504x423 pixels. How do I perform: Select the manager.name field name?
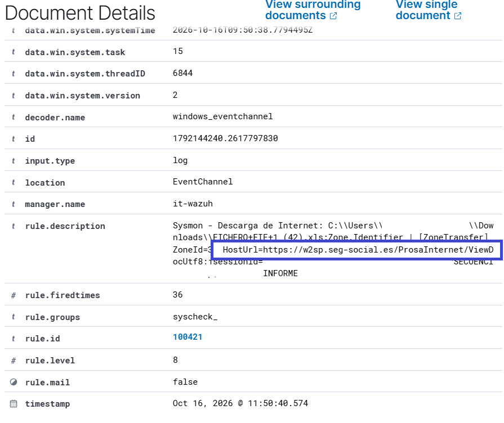click(x=55, y=204)
